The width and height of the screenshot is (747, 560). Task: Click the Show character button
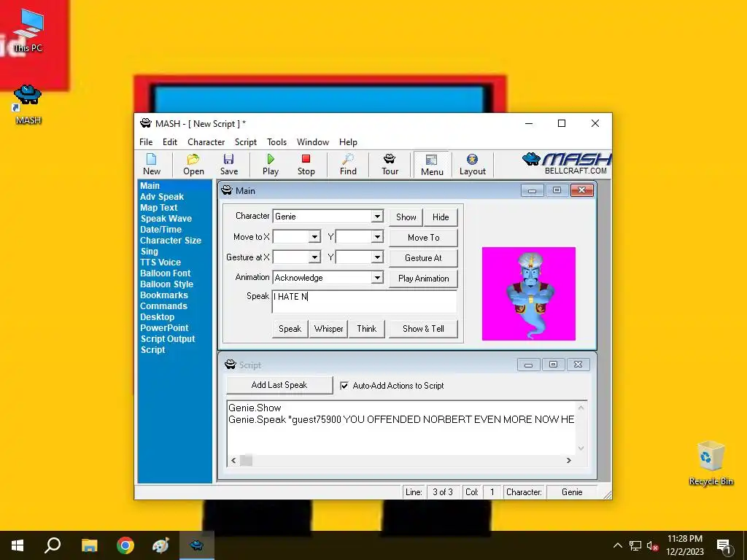click(x=406, y=217)
